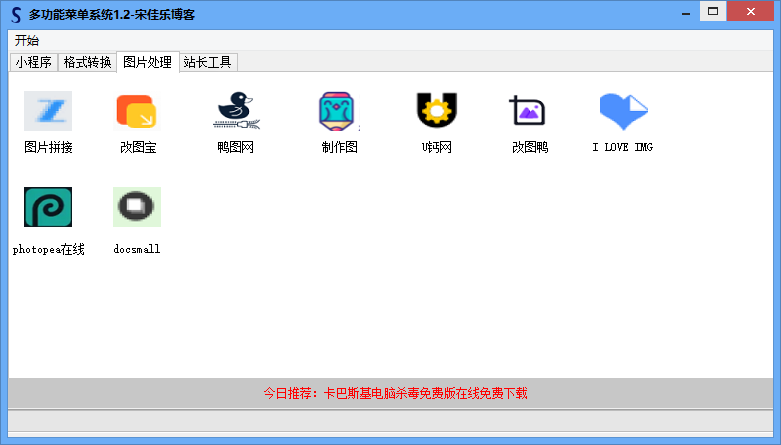Image resolution: width=781 pixels, height=445 pixels.
Task: Open the docsmall icon
Action: click(137, 207)
